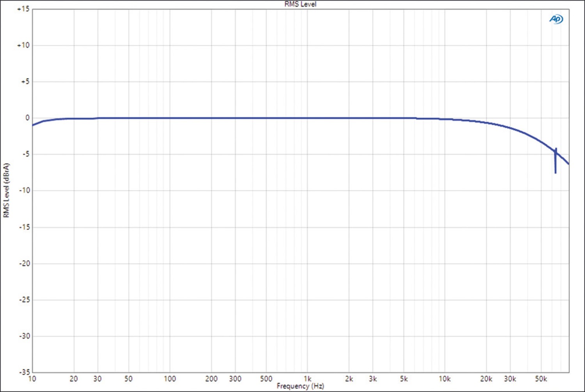Click the 'RMS Level (dBrA)' vertical axis label
Image resolution: width=585 pixels, height=392 pixels.
coord(6,191)
